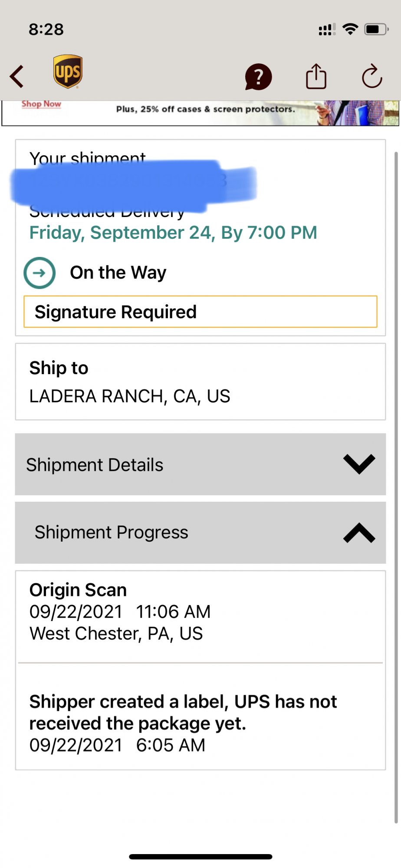The height and width of the screenshot is (868, 401).
Task: Open the UPS shield logo
Action: (68, 72)
